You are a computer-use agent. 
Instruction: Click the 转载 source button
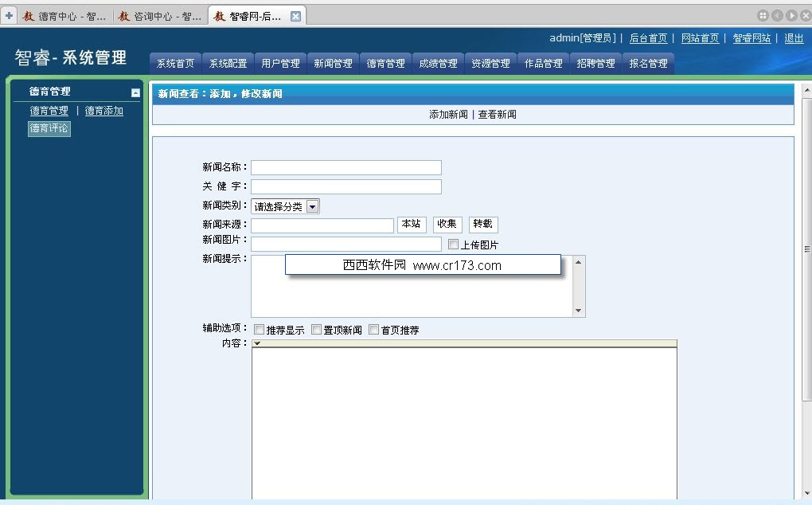coord(482,224)
